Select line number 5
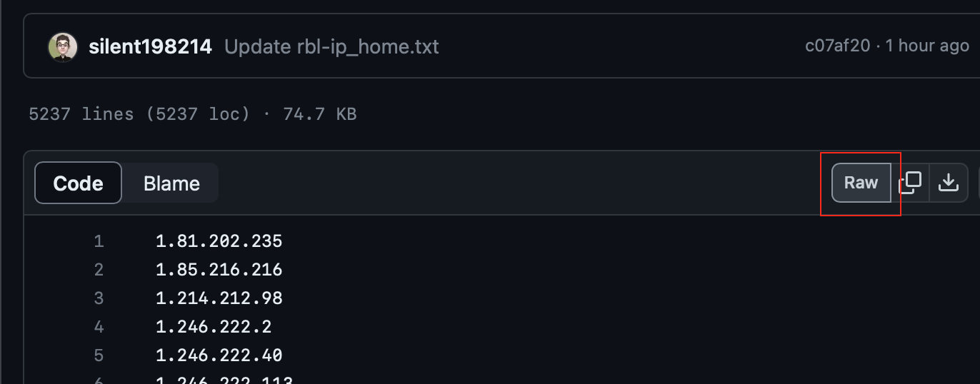The width and height of the screenshot is (980, 384). (99, 355)
